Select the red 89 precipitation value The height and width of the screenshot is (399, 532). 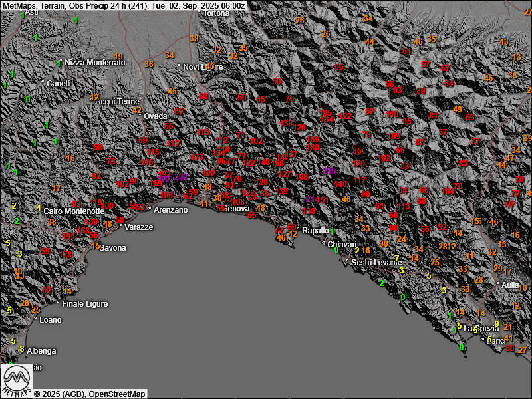(x=421, y=90)
